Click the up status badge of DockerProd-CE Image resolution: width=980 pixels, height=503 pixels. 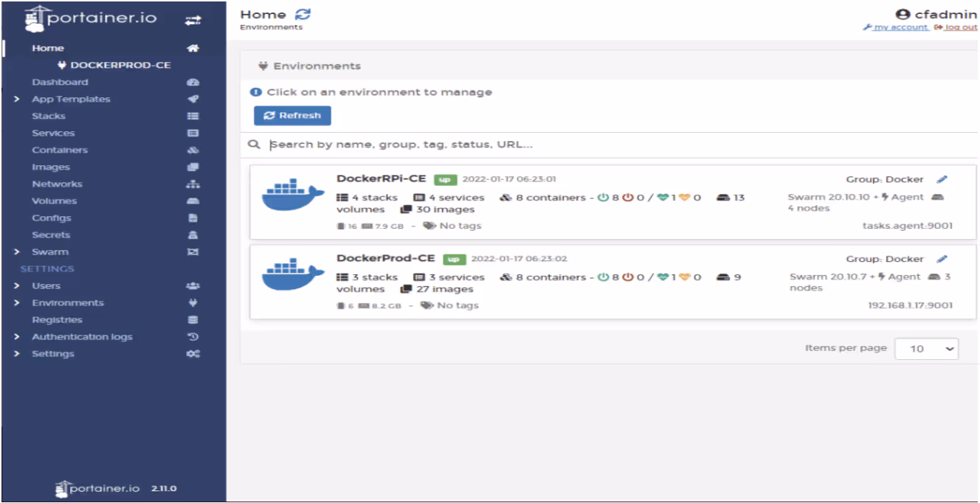click(x=455, y=260)
